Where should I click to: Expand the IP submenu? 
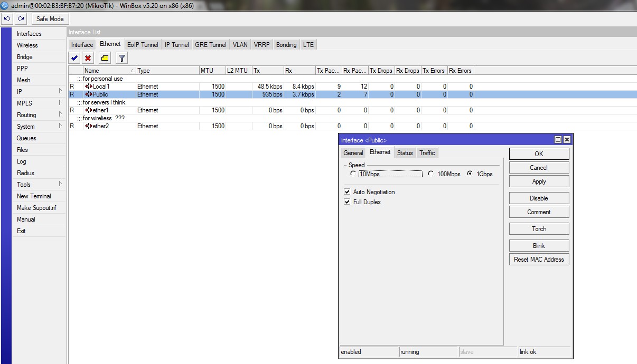[x=60, y=91]
